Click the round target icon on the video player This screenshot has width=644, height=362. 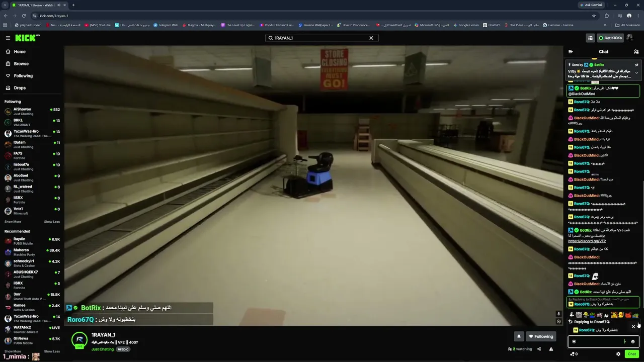(558, 321)
